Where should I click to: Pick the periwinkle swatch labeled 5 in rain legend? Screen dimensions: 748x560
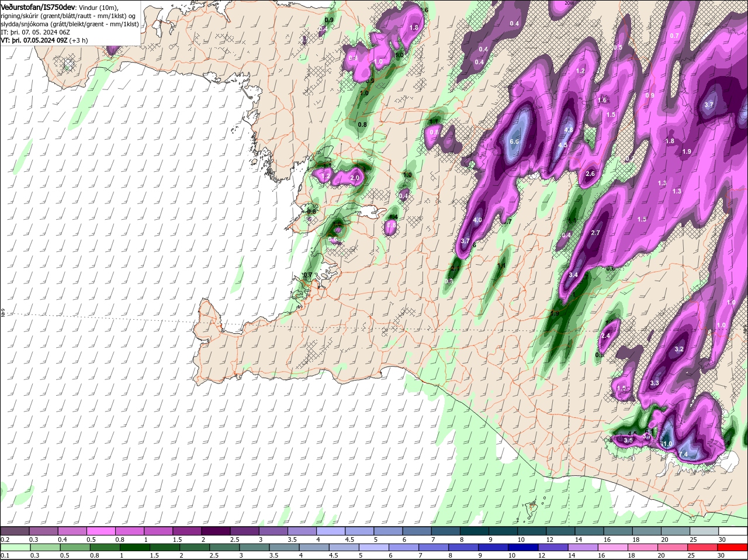click(x=374, y=547)
